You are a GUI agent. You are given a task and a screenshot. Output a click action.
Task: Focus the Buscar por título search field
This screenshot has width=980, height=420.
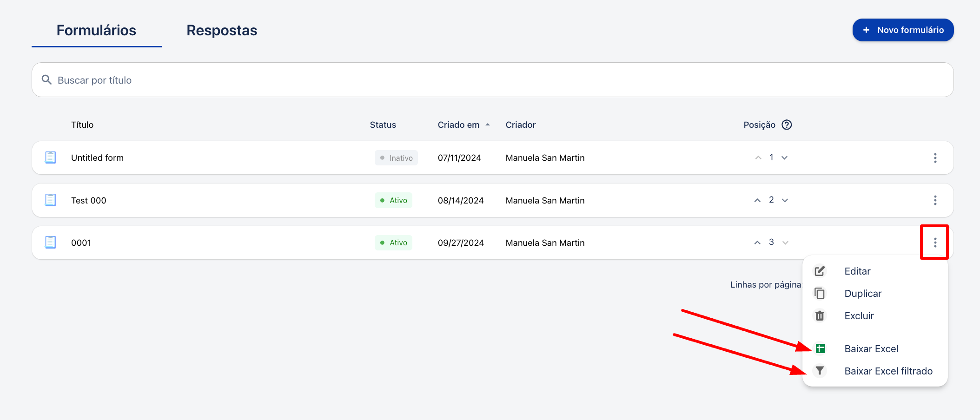(x=493, y=80)
